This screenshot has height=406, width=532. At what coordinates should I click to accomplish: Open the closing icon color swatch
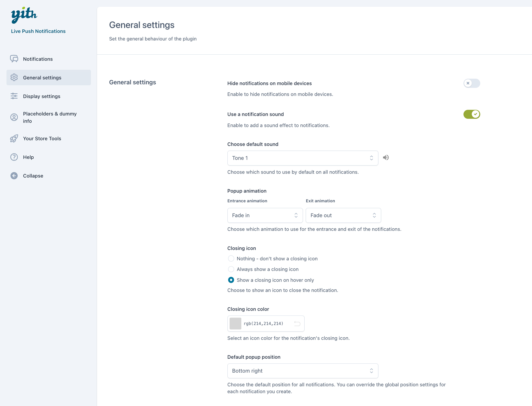pos(235,324)
